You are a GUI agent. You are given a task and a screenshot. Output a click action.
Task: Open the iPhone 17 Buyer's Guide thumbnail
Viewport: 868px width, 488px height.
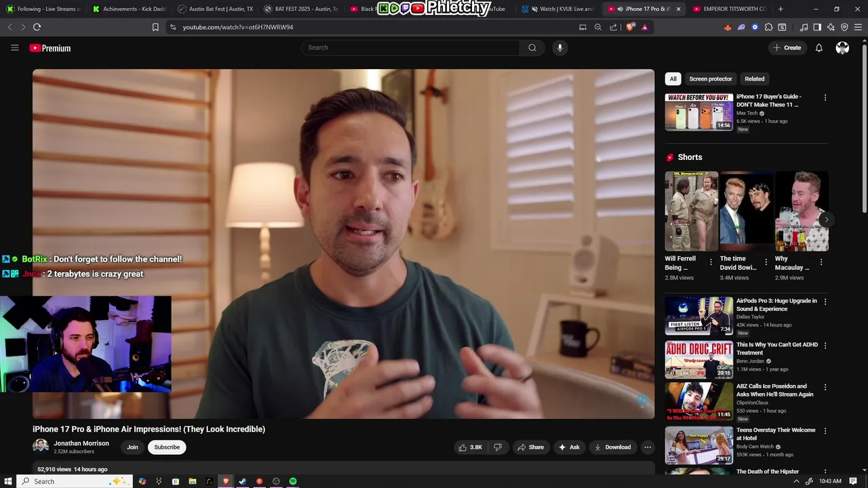click(x=698, y=112)
